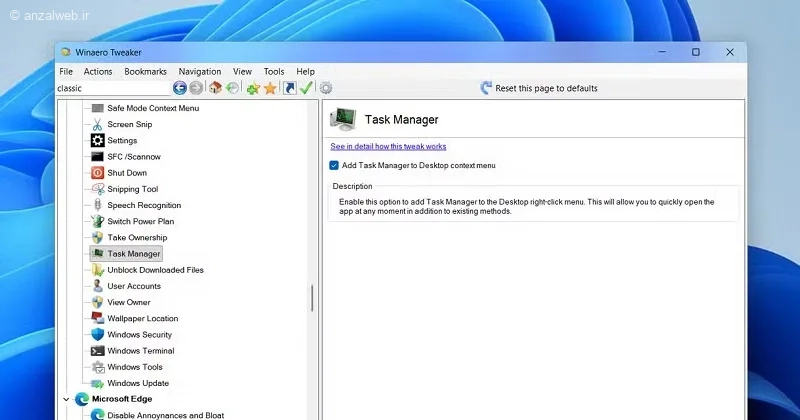Open the home page house icon
Image resolution: width=800 pixels, height=420 pixels.
pyautogui.click(x=215, y=88)
